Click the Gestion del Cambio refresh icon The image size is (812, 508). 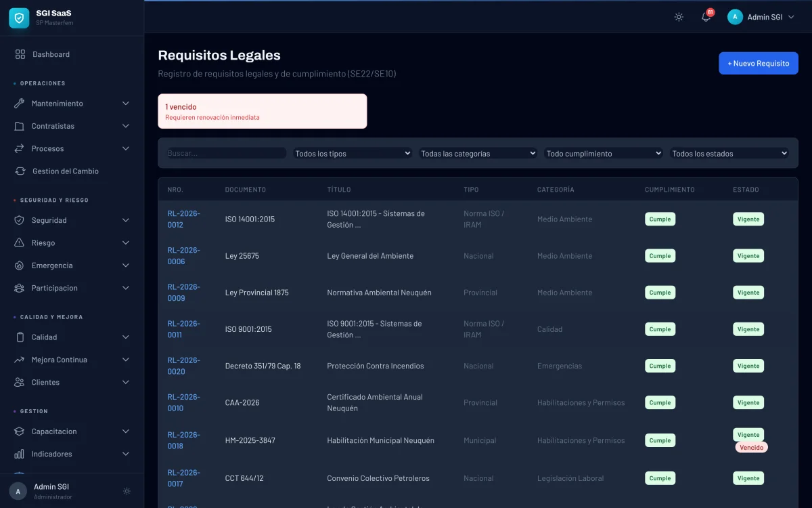click(20, 171)
